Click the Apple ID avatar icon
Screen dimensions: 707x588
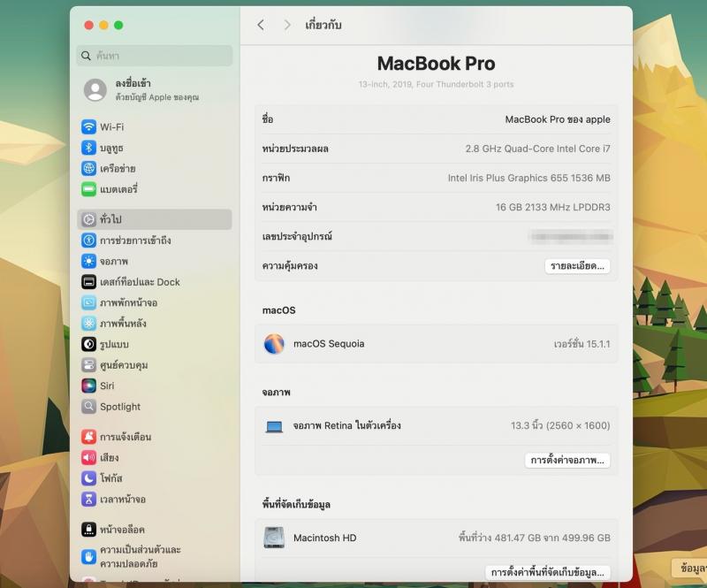pyautogui.click(x=95, y=90)
